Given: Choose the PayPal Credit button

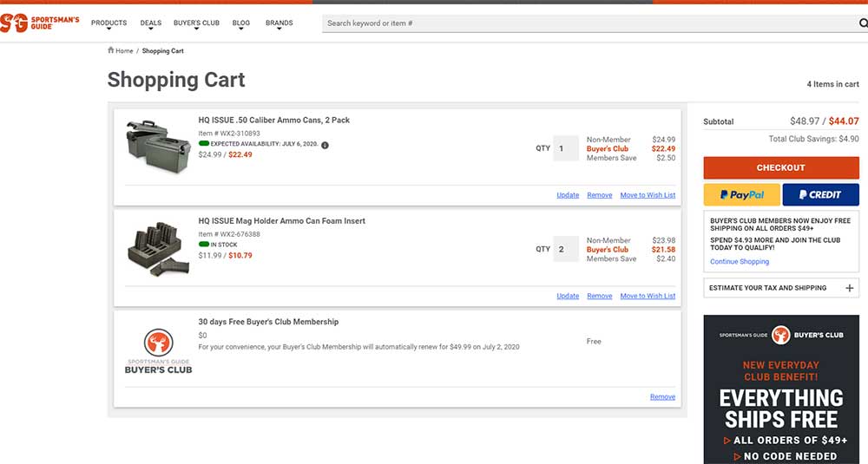Looking at the screenshot, I should pyautogui.click(x=820, y=194).
